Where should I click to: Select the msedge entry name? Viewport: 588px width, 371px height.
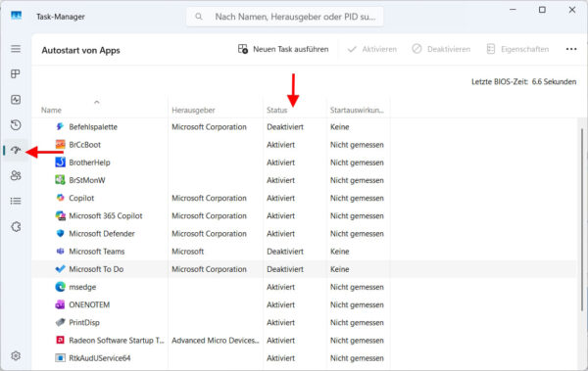click(82, 287)
